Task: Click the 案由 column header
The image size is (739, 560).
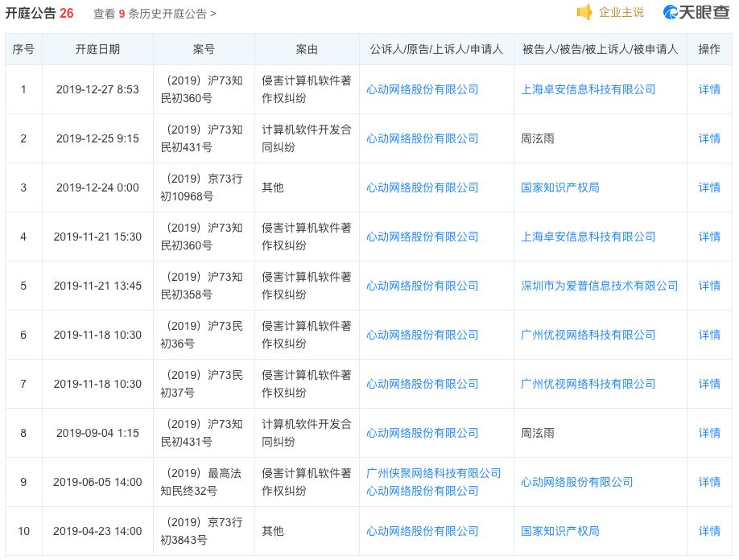Action: coord(306,49)
